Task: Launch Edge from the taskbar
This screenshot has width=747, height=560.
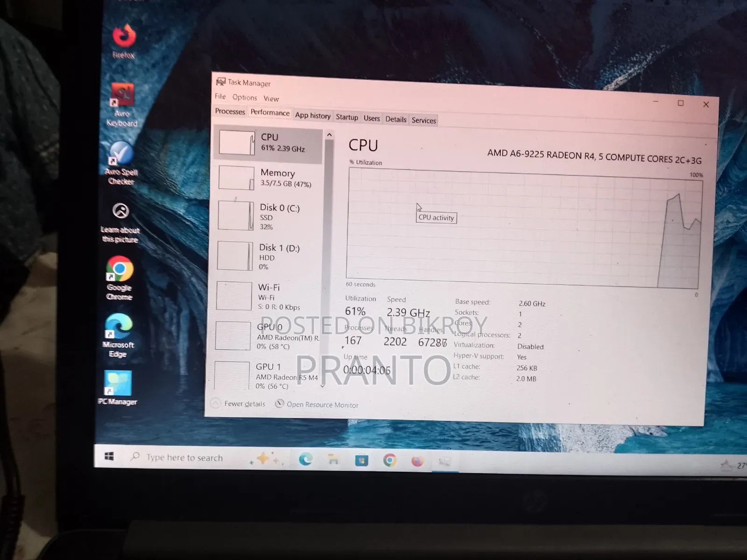Action: point(306,460)
